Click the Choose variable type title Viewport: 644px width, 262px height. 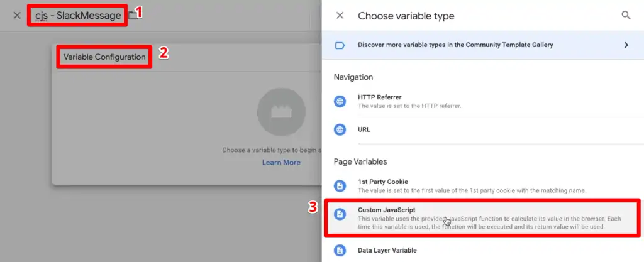point(406,16)
